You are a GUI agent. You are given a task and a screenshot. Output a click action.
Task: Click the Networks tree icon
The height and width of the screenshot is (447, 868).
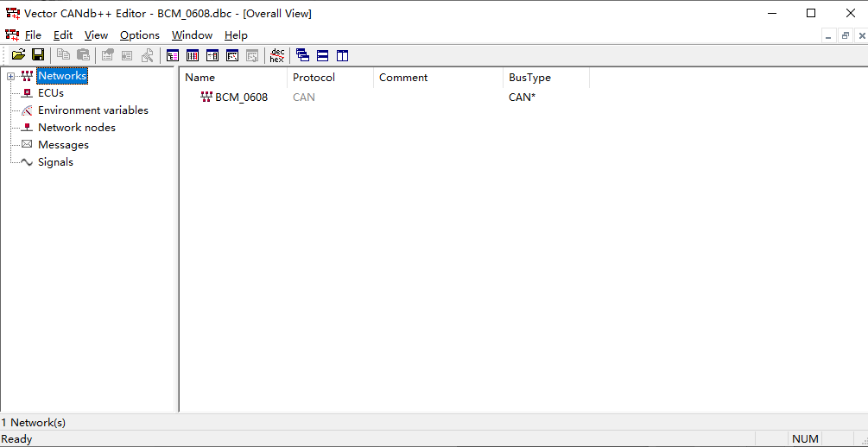click(27, 76)
